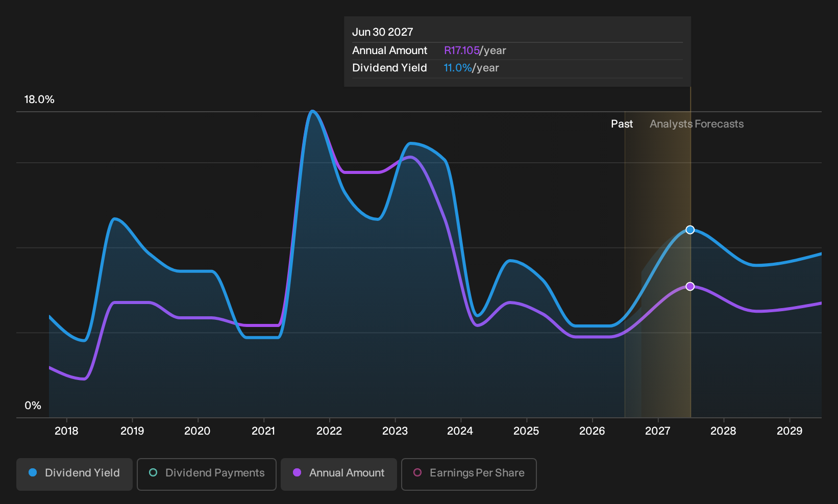Image resolution: width=838 pixels, height=504 pixels.
Task: Enable the Dividend Payments series
Action: click(x=207, y=474)
